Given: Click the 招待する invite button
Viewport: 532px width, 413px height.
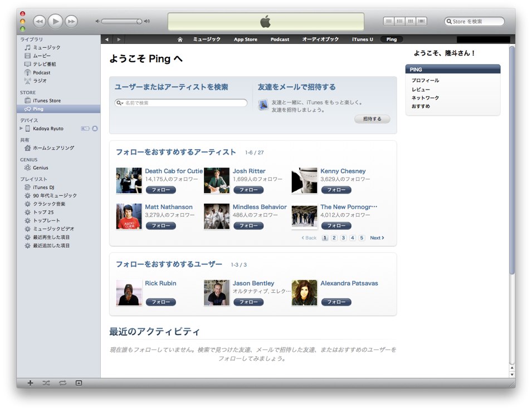Looking at the screenshot, I should tap(372, 119).
